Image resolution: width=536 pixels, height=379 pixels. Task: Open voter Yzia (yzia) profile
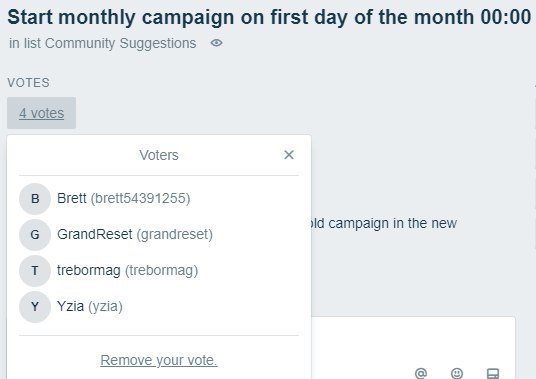coord(90,307)
